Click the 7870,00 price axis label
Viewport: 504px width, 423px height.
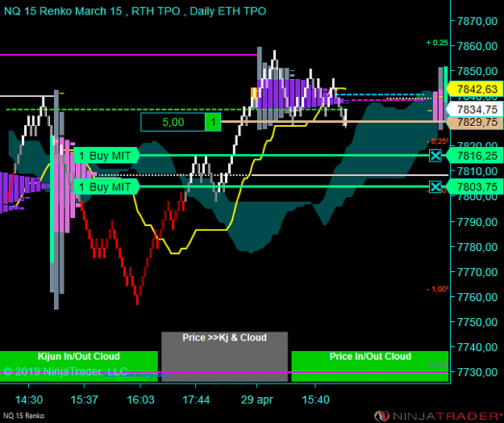477,22
